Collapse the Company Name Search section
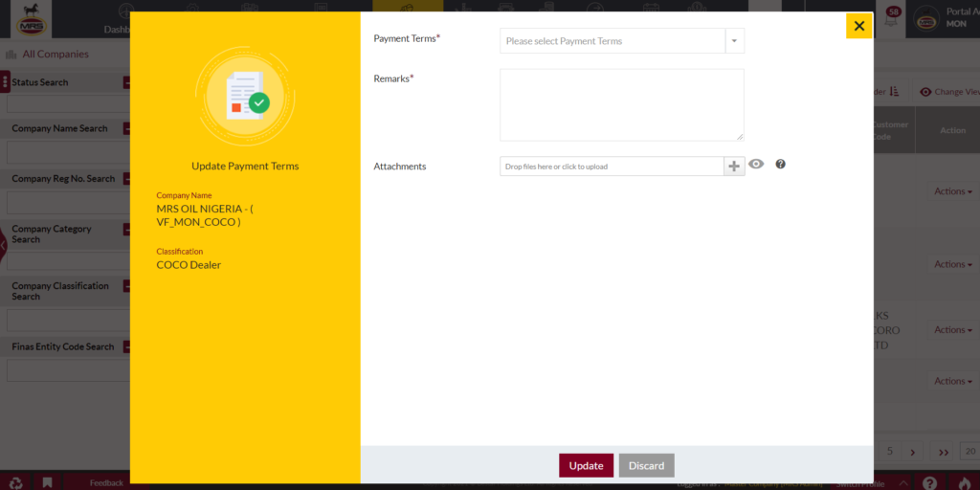This screenshot has width=980, height=490. [x=126, y=129]
